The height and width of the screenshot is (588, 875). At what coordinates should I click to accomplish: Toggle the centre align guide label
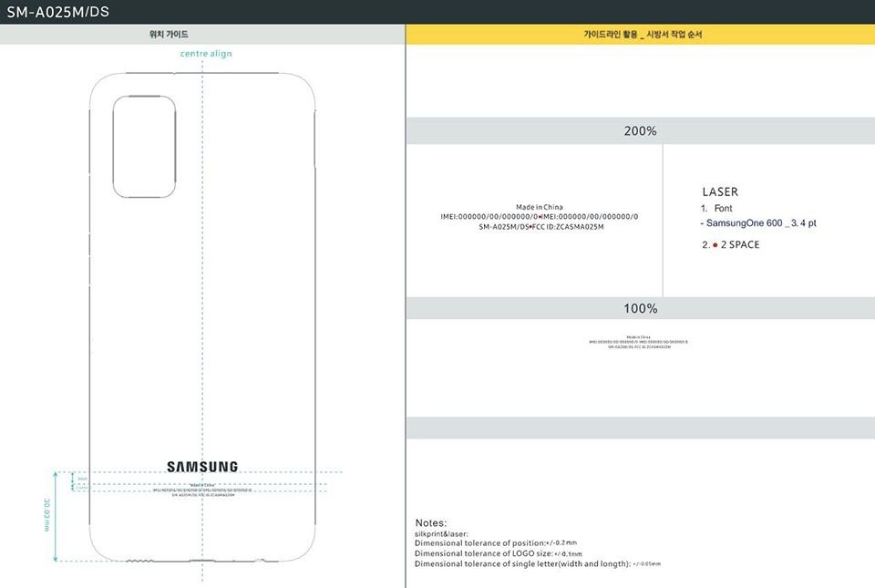206,54
